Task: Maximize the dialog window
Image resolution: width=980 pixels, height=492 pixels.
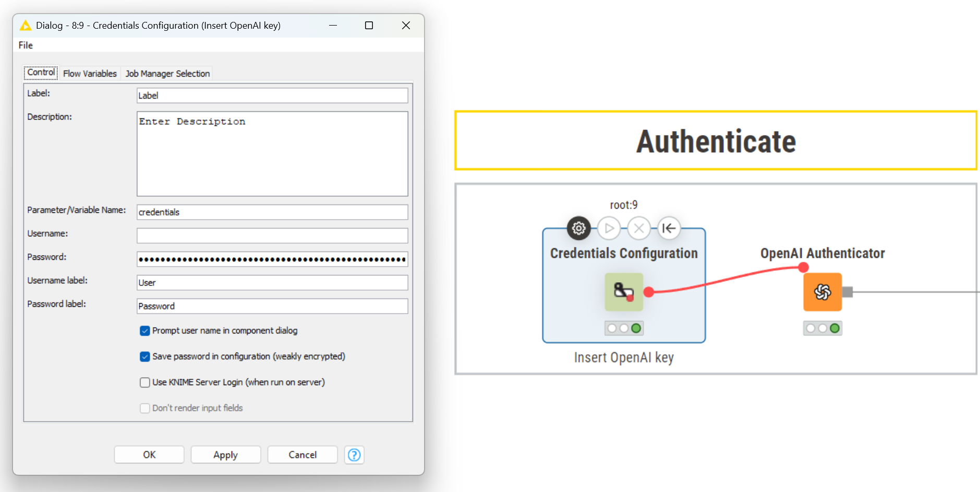Action: [x=369, y=25]
